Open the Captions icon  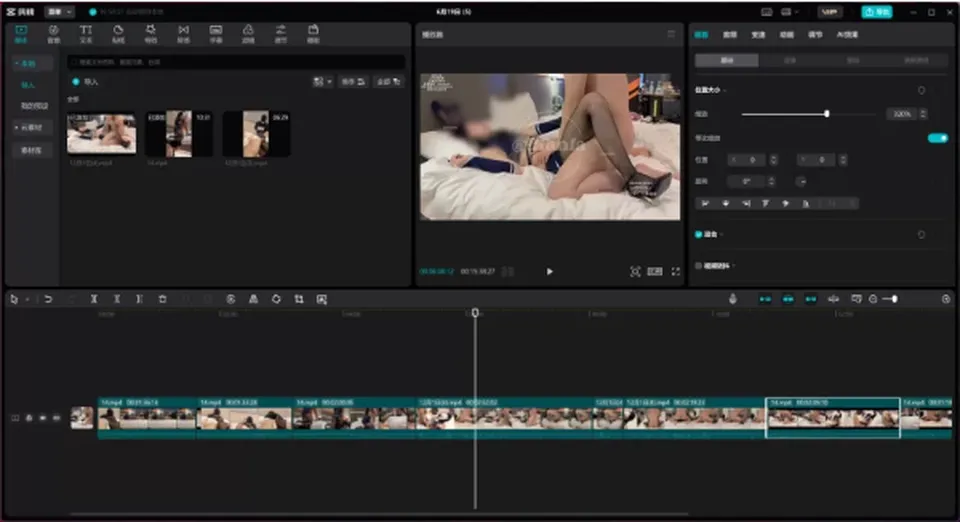pos(216,34)
